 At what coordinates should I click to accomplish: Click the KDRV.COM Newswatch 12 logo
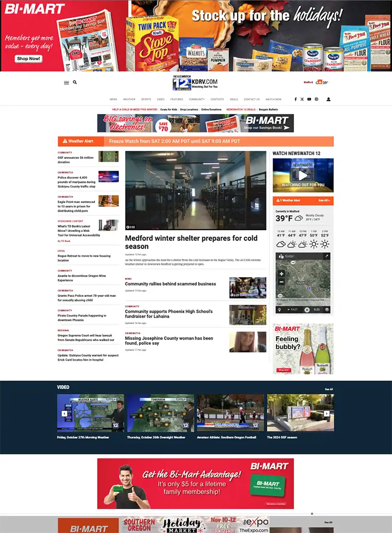point(195,83)
